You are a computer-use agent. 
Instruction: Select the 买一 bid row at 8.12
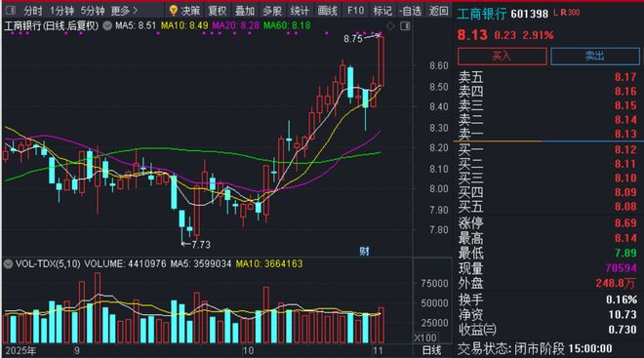pos(548,149)
